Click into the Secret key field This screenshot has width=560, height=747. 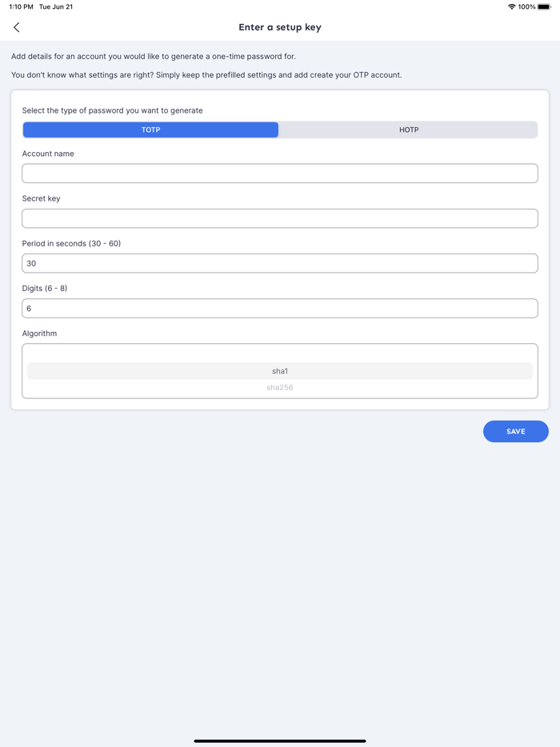click(x=280, y=218)
